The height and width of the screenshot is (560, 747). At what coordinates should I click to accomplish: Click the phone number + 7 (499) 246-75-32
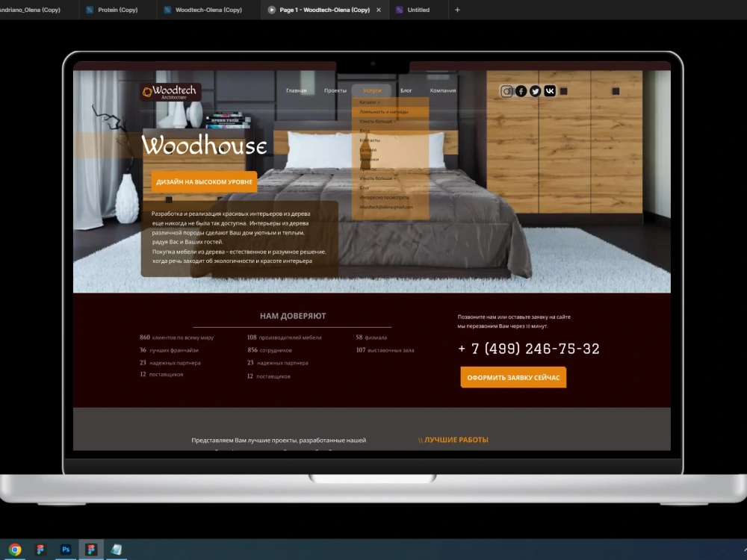pyautogui.click(x=529, y=349)
